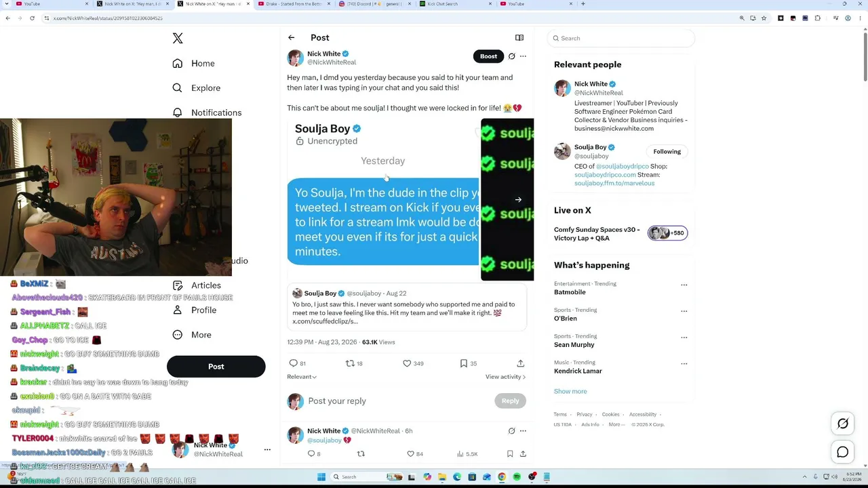Toggle Following button for Soulja Boy

[x=667, y=152]
